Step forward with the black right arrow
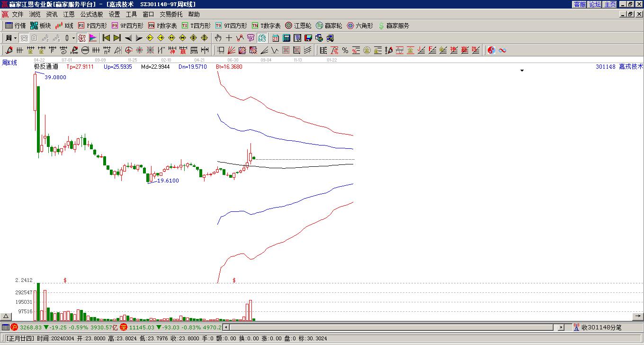 pos(139,38)
